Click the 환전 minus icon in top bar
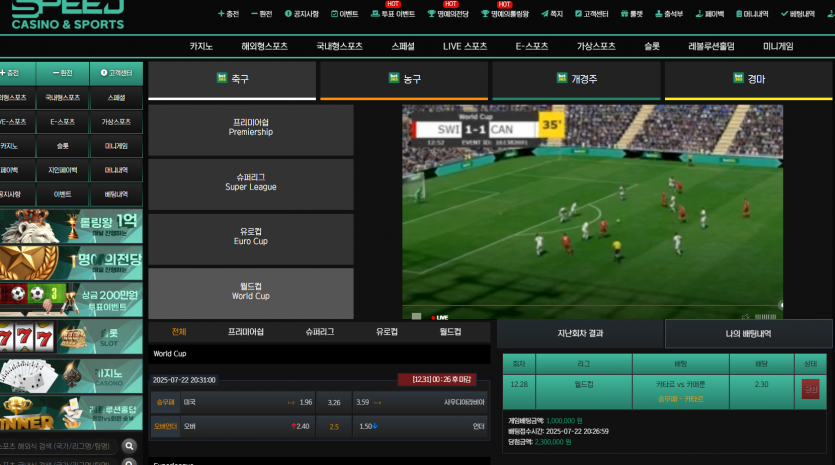 (255, 14)
